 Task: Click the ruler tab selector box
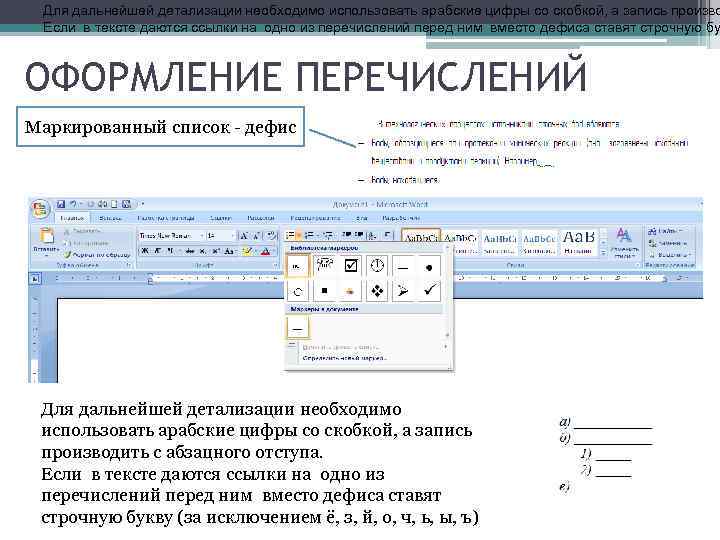[x=35, y=279]
